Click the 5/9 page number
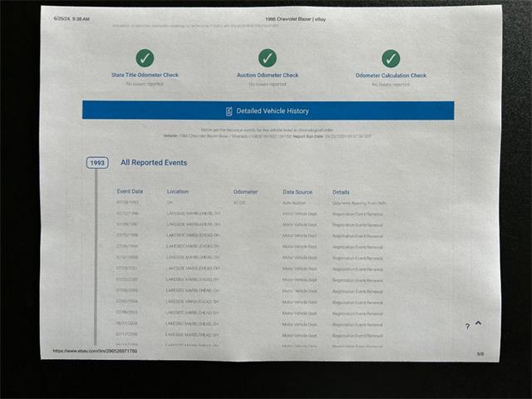 tap(480, 354)
